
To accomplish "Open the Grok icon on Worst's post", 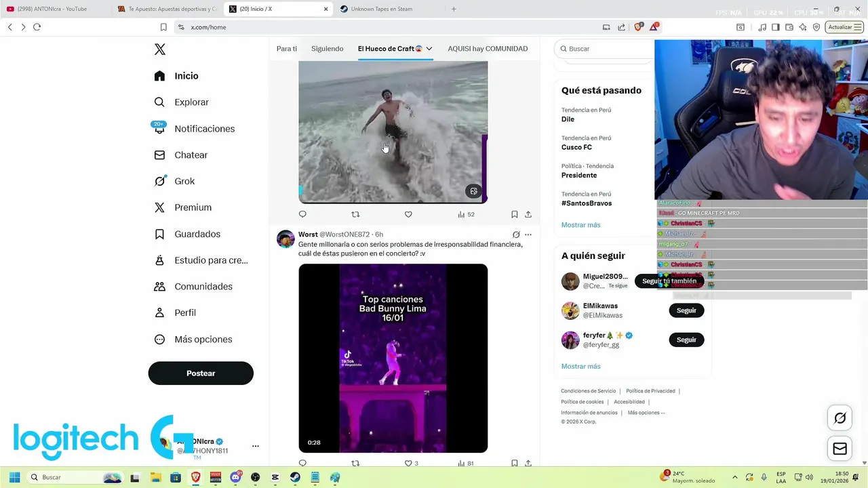I will [516, 235].
